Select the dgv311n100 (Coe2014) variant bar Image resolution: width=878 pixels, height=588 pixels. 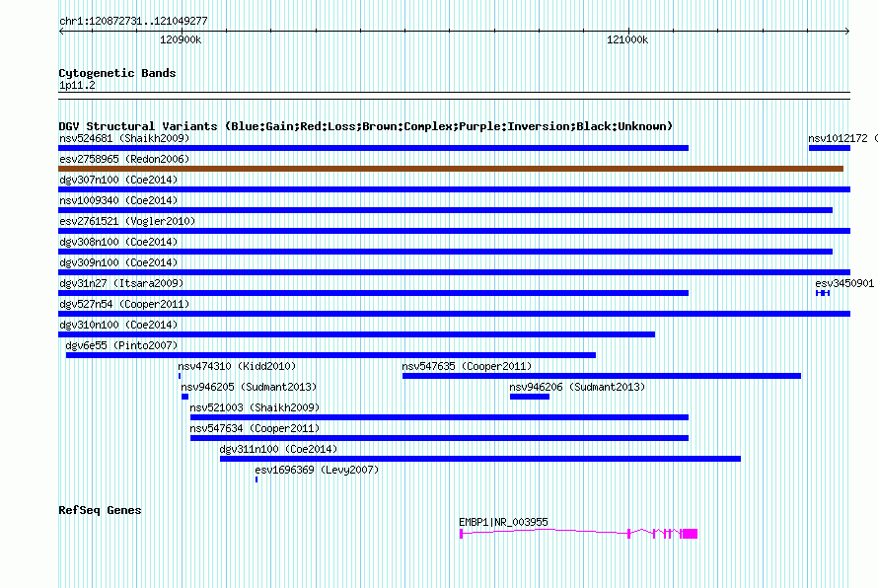click(x=480, y=459)
